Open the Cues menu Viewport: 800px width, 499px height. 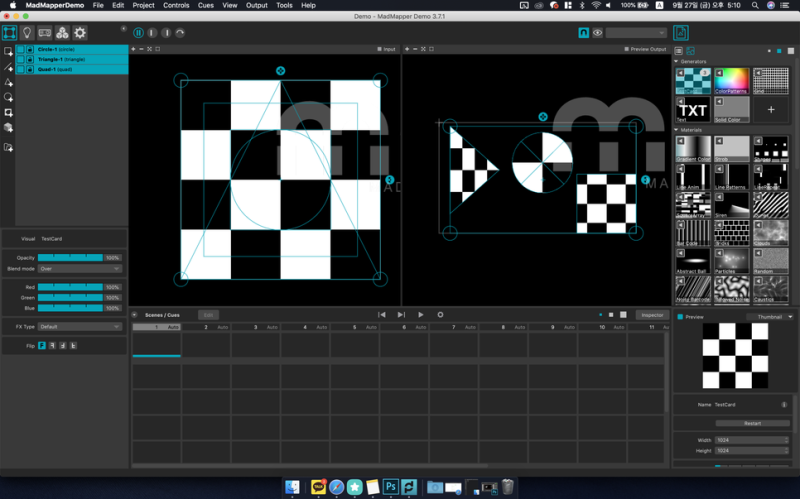(x=206, y=5)
